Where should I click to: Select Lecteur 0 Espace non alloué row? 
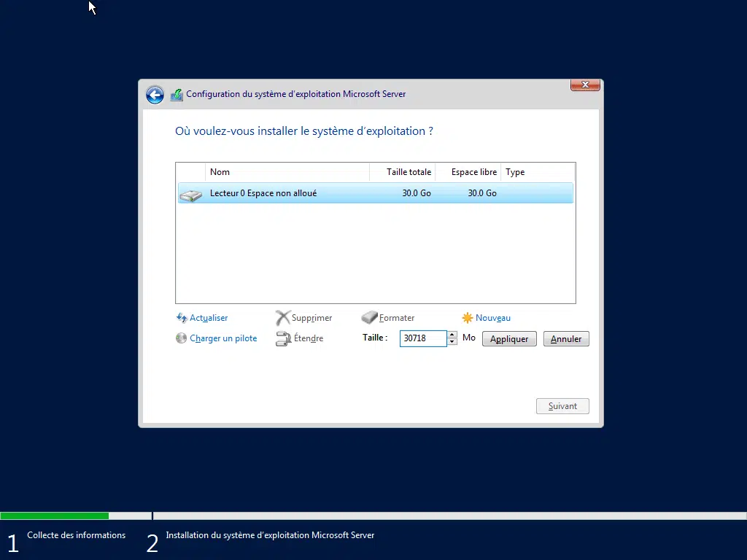[376, 192]
